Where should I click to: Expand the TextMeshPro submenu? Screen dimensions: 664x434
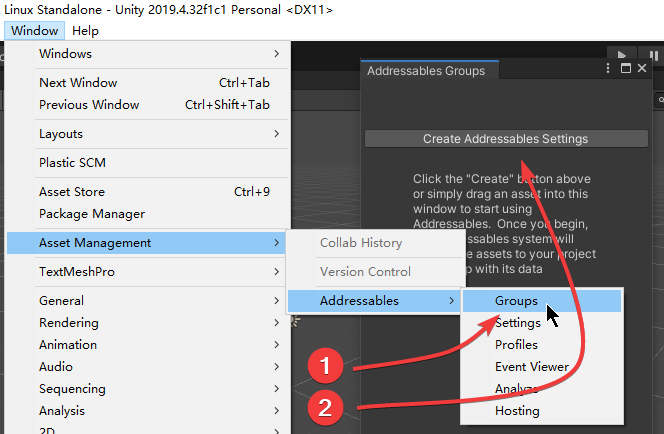[x=148, y=271]
